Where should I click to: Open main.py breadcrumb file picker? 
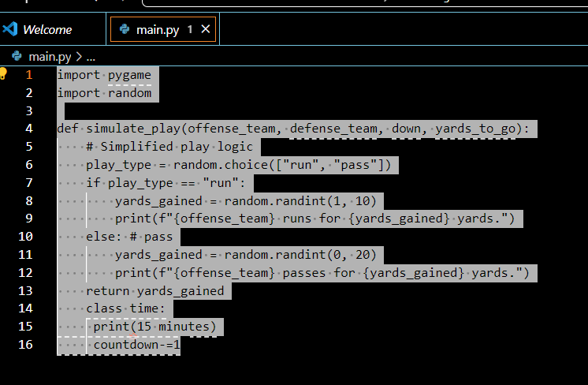(50, 56)
